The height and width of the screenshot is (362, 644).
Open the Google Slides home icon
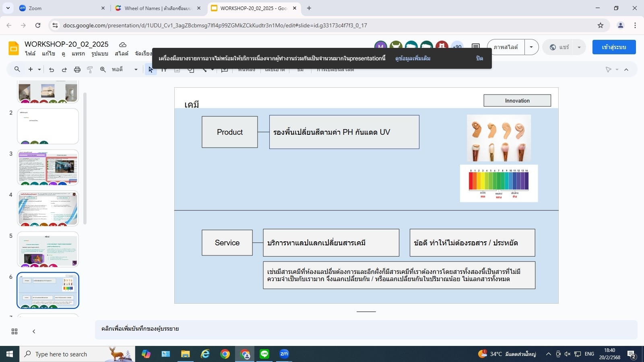[14, 48]
